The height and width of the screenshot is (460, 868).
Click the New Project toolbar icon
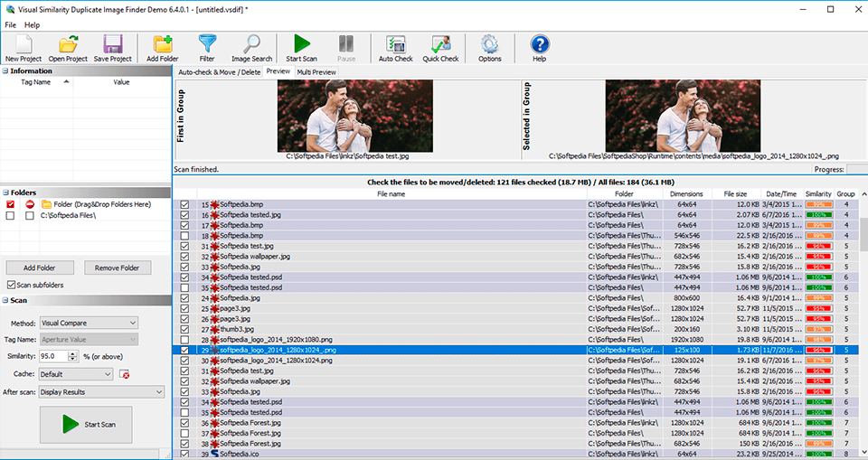tap(24, 45)
